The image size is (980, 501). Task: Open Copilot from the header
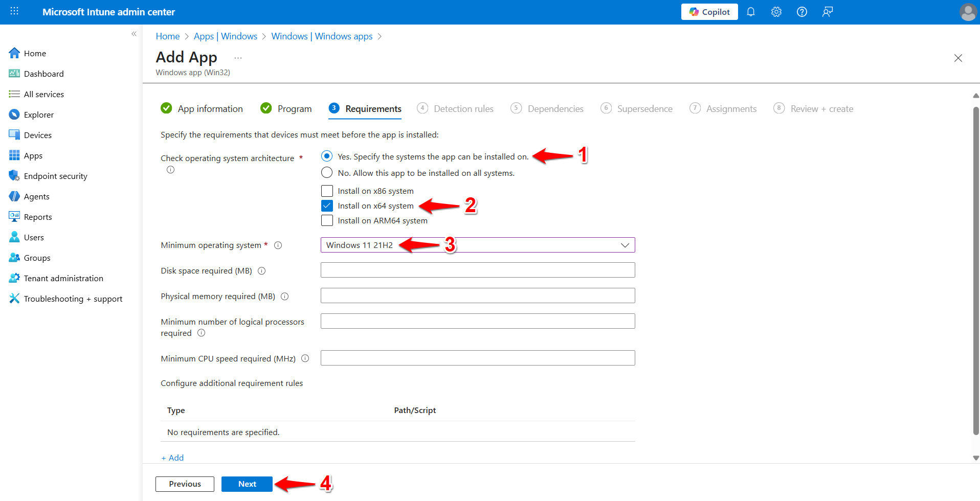coord(709,12)
